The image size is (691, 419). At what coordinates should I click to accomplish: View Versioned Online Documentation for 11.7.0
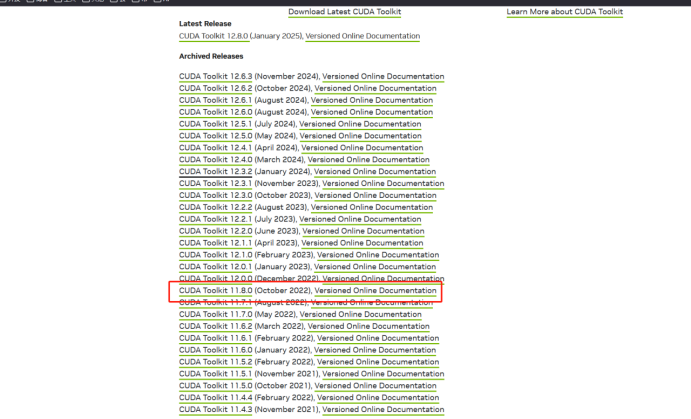coord(360,314)
